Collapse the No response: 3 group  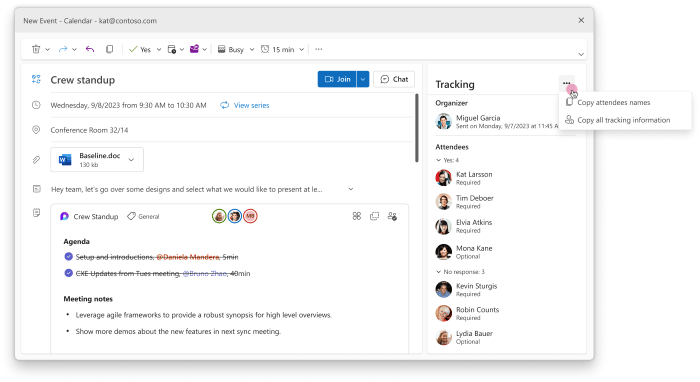[x=460, y=271]
